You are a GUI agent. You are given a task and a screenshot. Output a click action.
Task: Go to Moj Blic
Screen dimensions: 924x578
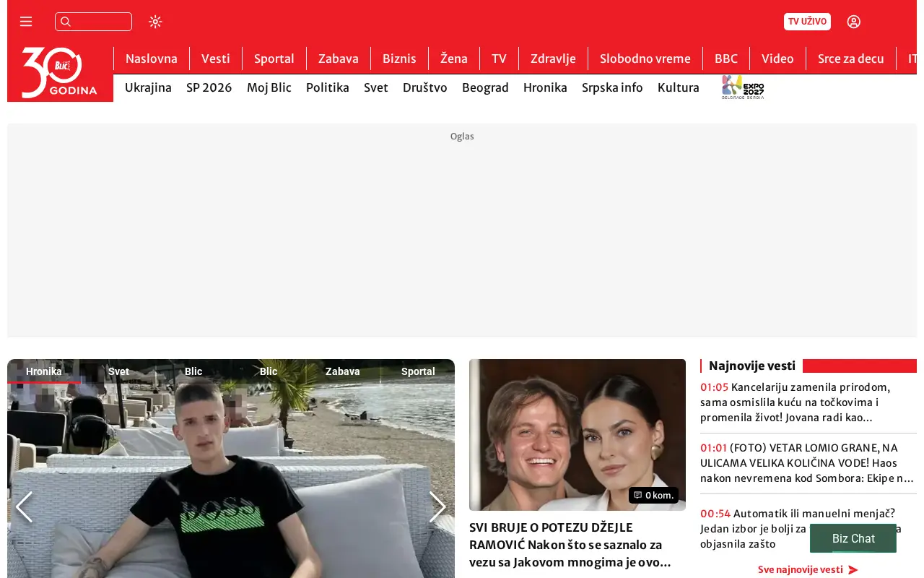click(269, 87)
